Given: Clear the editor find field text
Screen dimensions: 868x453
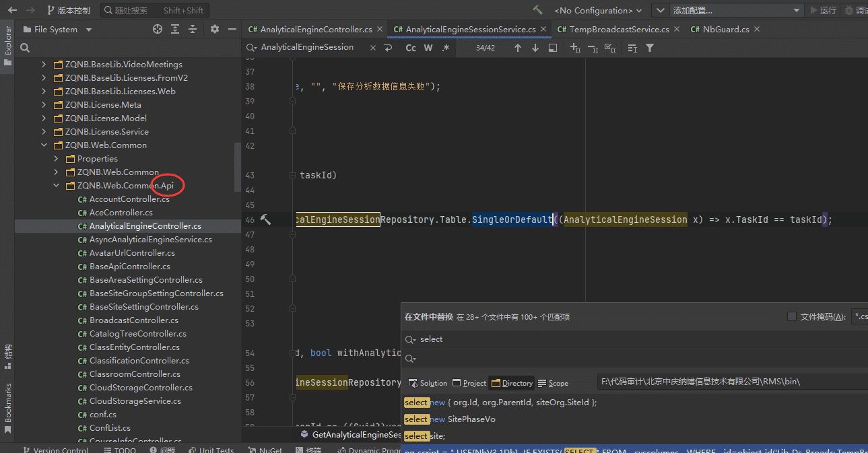Looking at the screenshot, I should click(372, 48).
